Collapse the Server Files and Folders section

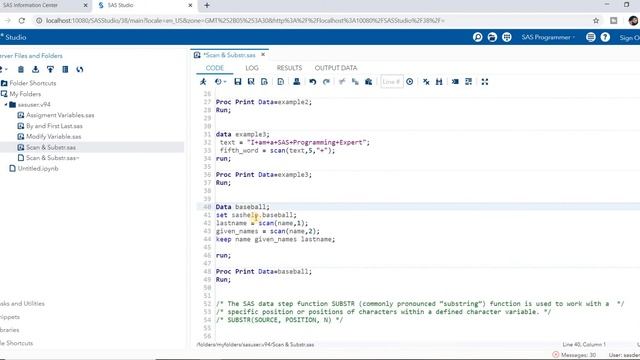(31, 56)
